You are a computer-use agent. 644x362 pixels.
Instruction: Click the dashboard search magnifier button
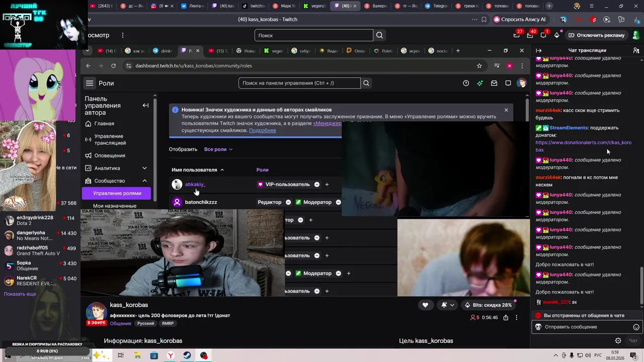(x=366, y=83)
